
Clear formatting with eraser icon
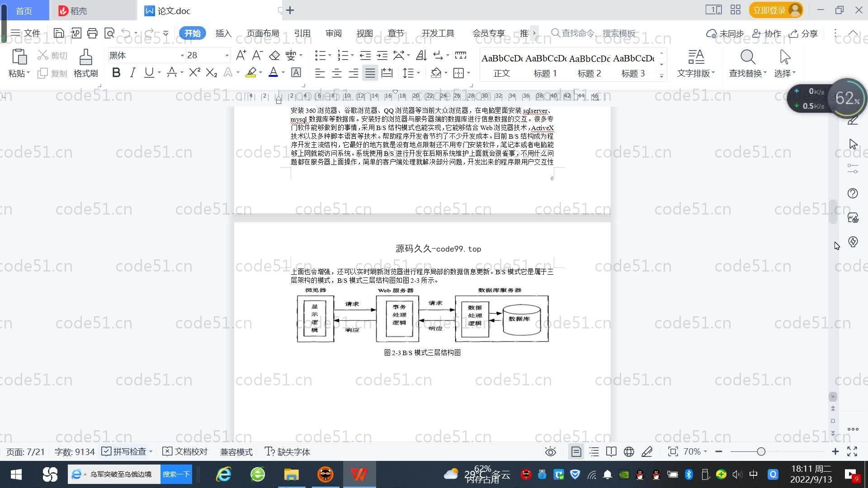pos(274,55)
